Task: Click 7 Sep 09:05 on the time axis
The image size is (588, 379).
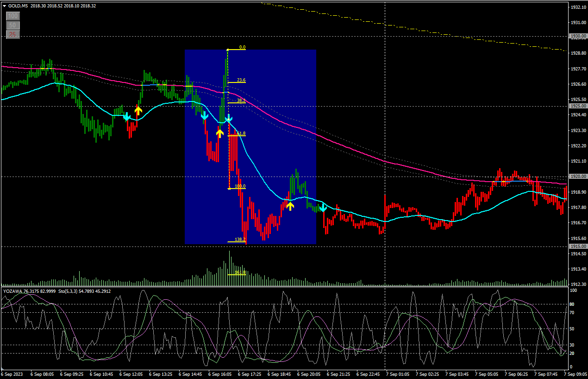Action: (575, 373)
